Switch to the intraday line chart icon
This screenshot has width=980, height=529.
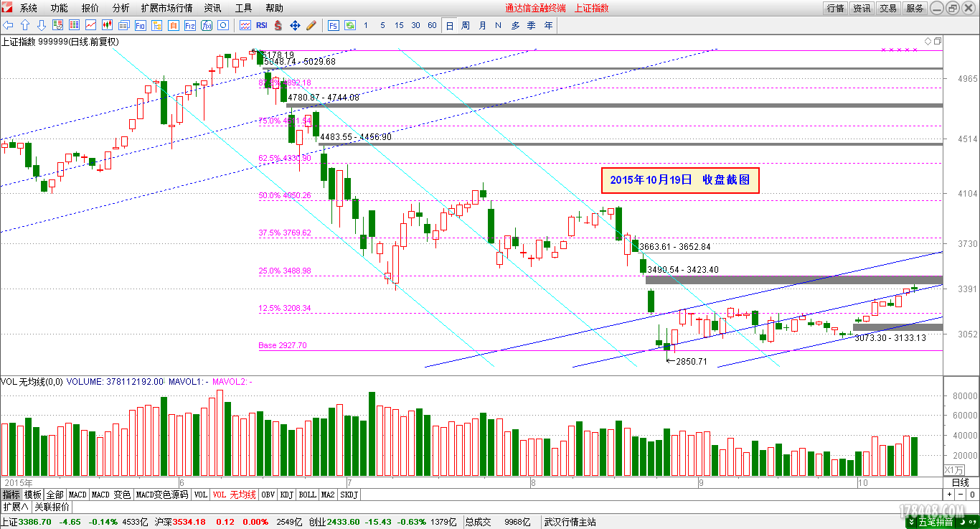(x=90, y=25)
